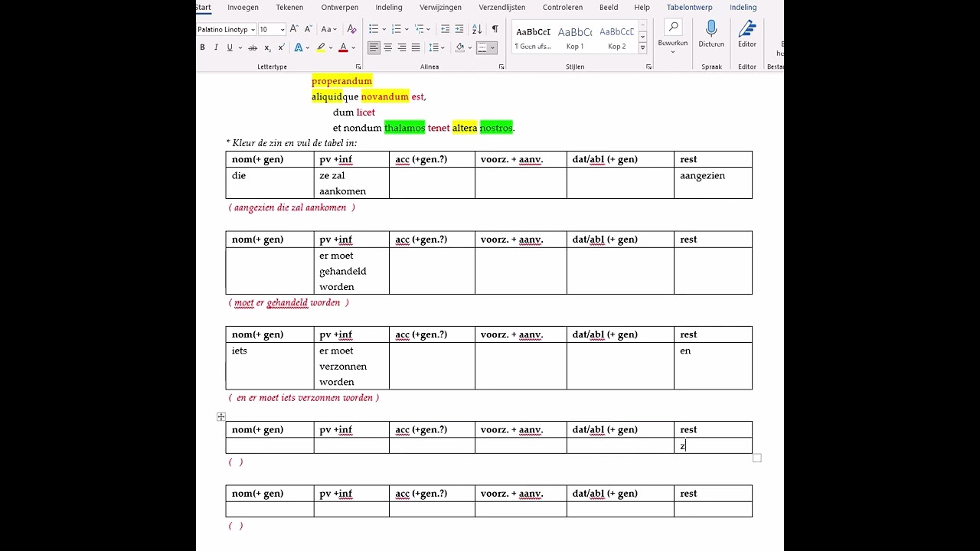The width and height of the screenshot is (980, 551).
Task: Click the cell containing 'aangezien'
Action: click(x=713, y=183)
